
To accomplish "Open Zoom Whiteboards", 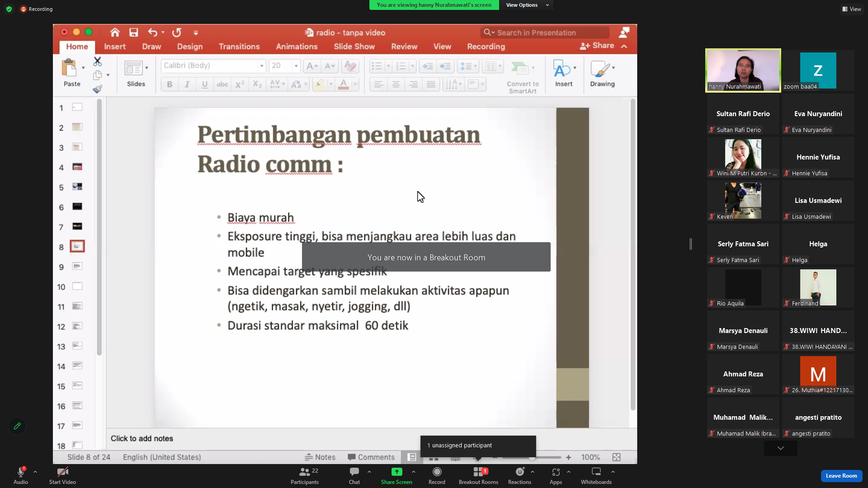I will (596, 475).
